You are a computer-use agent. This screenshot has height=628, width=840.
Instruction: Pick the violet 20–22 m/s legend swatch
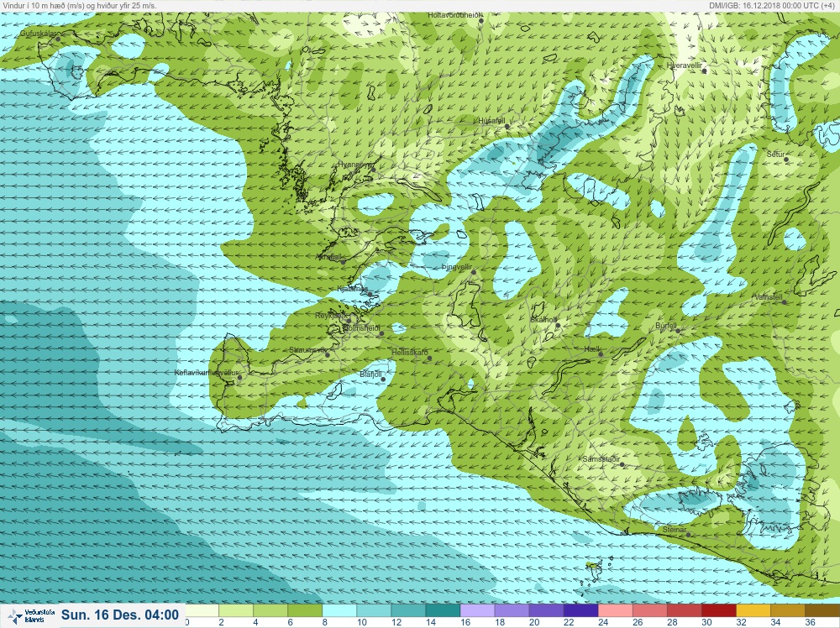547,610
